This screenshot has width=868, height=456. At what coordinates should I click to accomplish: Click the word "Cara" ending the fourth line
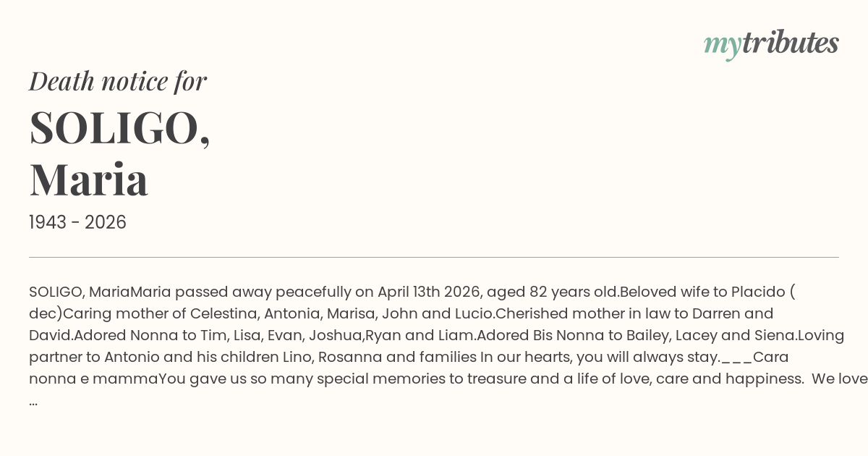pyautogui.click(x=770, y=358)
